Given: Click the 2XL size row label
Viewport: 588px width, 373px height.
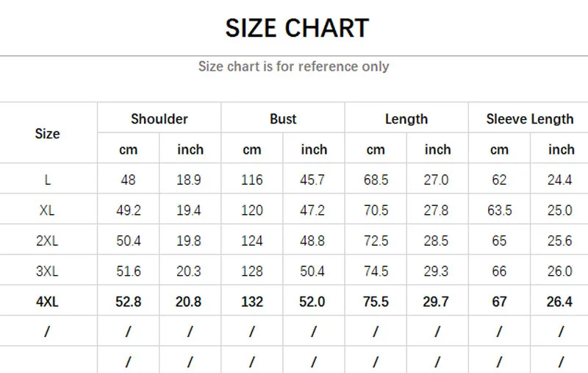Looking at the screenshot, I should point(47,241).
